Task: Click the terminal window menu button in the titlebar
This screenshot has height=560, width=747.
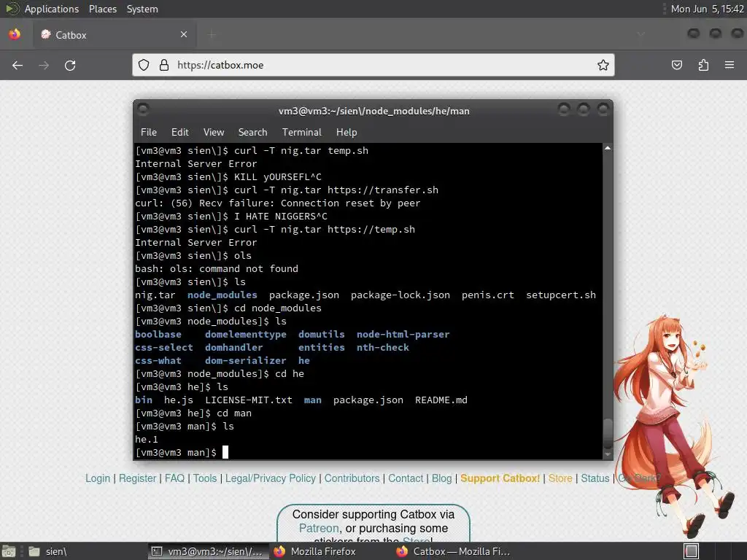Action: coord(143,110)
